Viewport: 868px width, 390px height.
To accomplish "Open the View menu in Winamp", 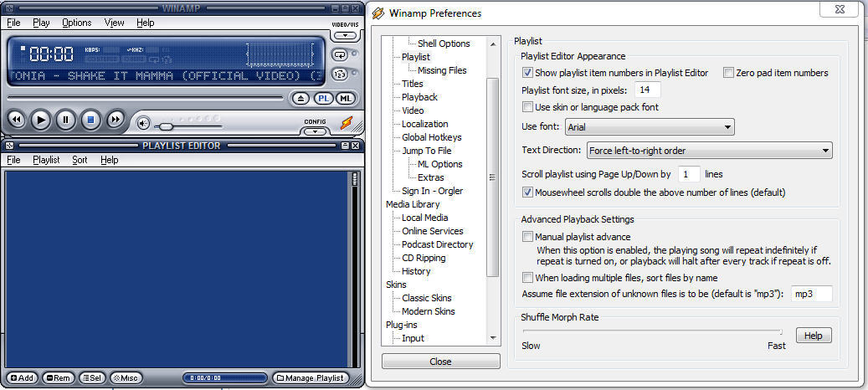I will (x=114, y=23).
